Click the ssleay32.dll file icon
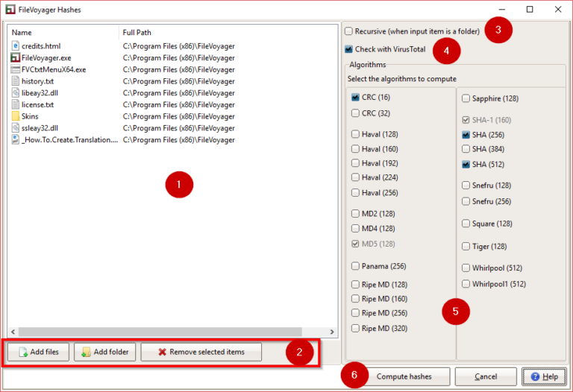The height and width of the screenshot is (392, 573). click(x=16, y=127)
